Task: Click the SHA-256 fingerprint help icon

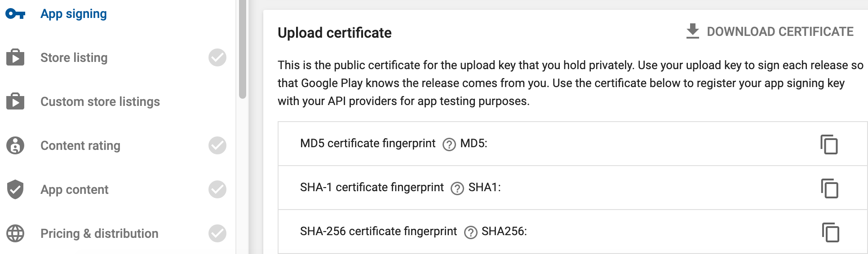Action: click(470, 232)
